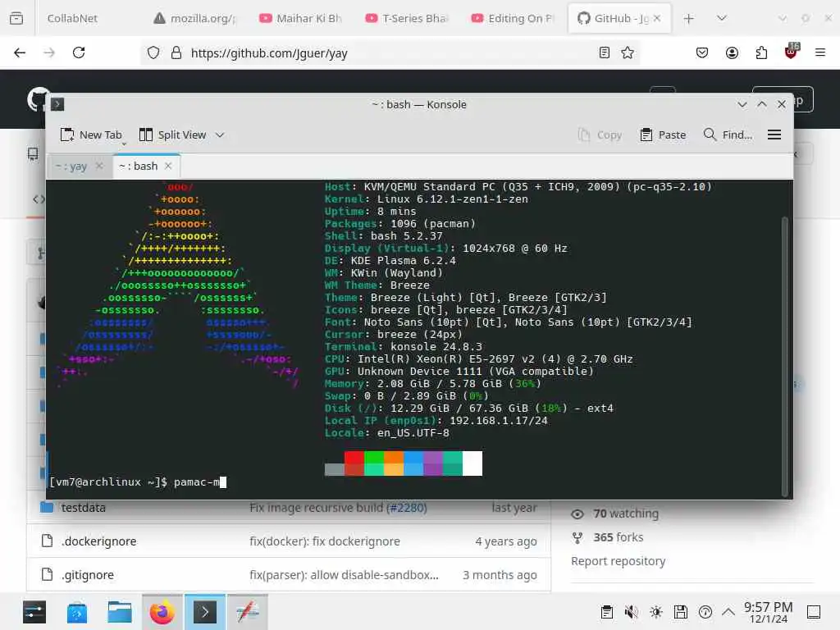Open site security padlock info

176,53
